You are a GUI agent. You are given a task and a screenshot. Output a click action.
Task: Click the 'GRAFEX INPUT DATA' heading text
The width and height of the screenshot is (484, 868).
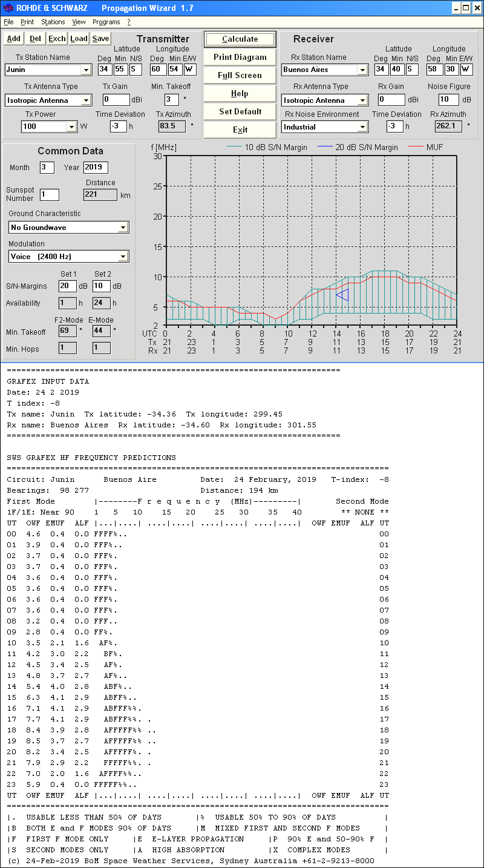[x=48, y=381]
